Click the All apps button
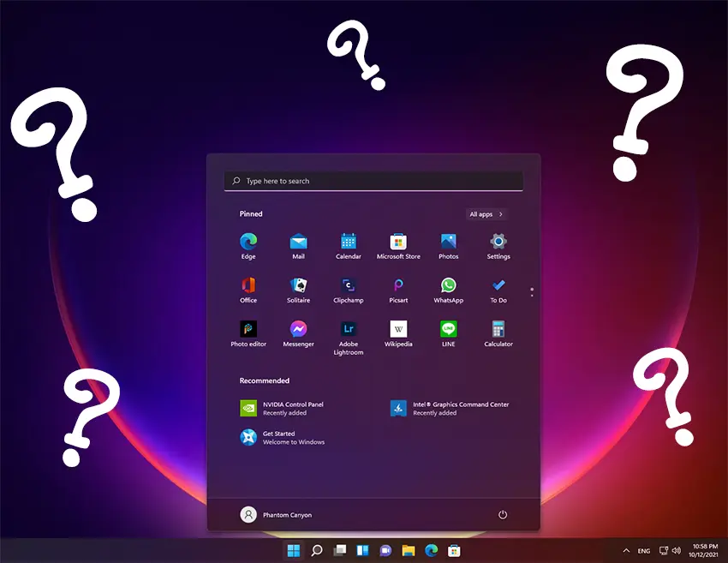The height and width of the screenshot is (563, 728). click(x=486, y=214)
